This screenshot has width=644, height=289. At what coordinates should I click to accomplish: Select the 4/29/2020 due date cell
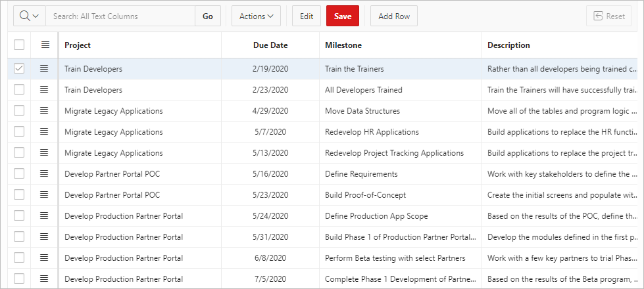point(270,111)
